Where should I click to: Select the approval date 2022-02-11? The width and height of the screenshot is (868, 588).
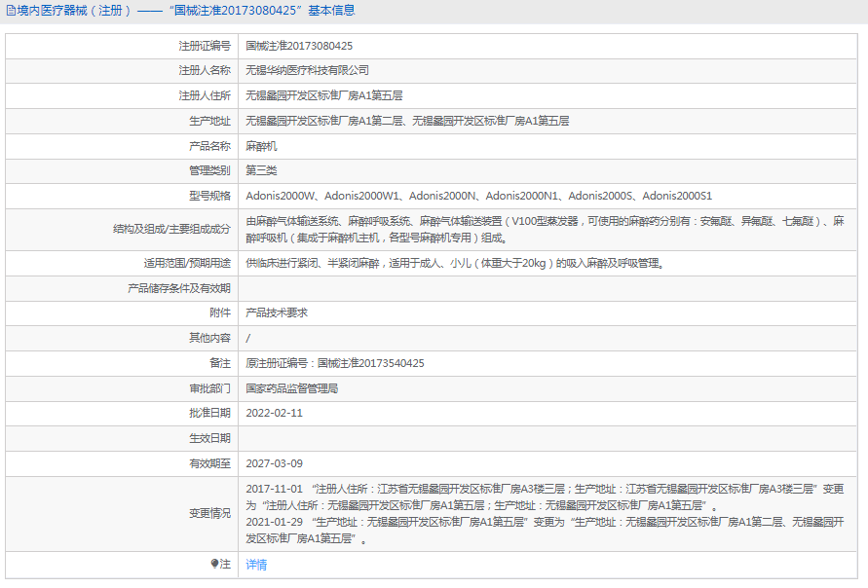coord(274,413)
